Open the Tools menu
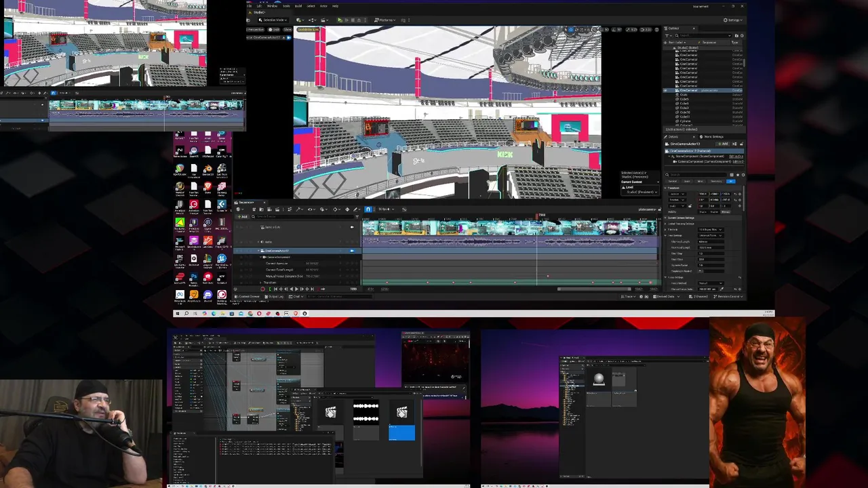The height and width of the screenshot is (488, 868). click(286, 6)
